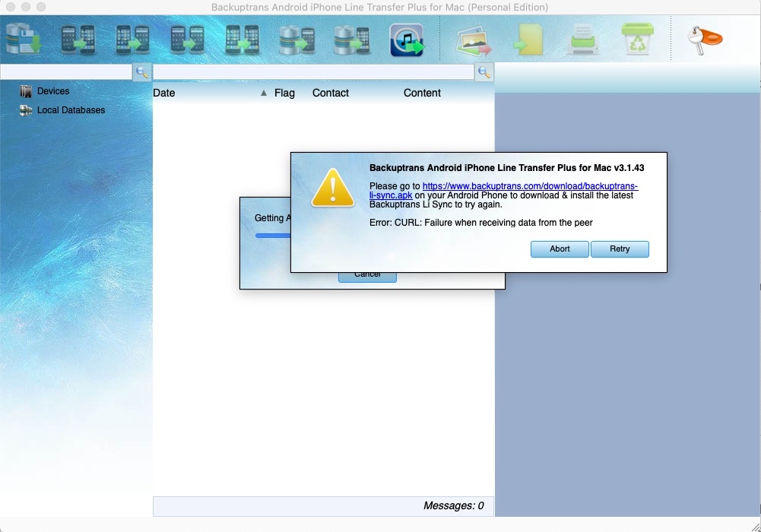
Task: Click the iPhone-to-iPhone transfer toolbar icon
Action: click(243, 40)
